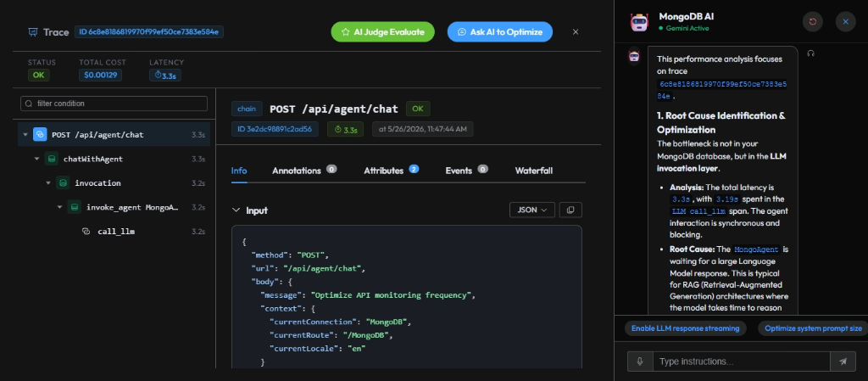Click the span ID 3e2dc98891c2ad56 badge
Viewport: 868px width, 381px height.
275,130
